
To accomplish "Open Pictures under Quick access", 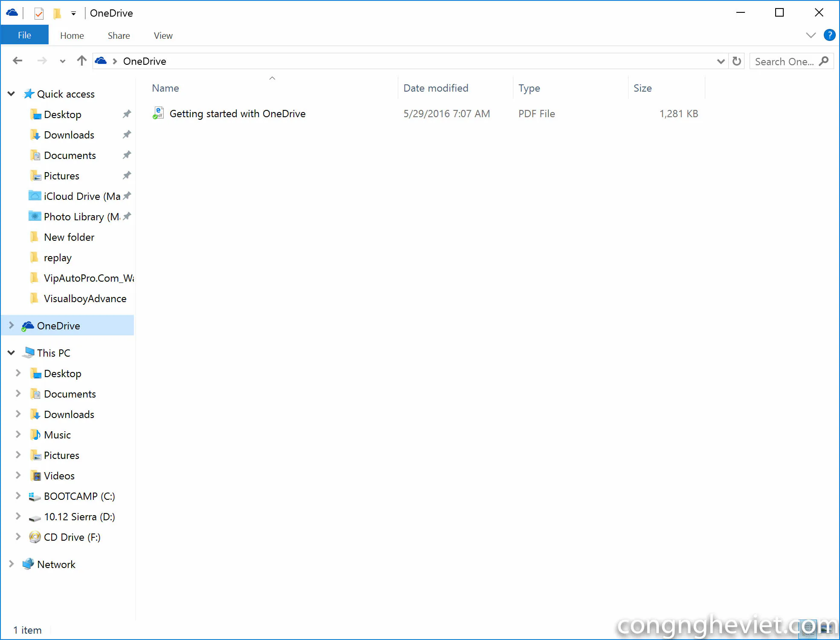I will (61, 176).
